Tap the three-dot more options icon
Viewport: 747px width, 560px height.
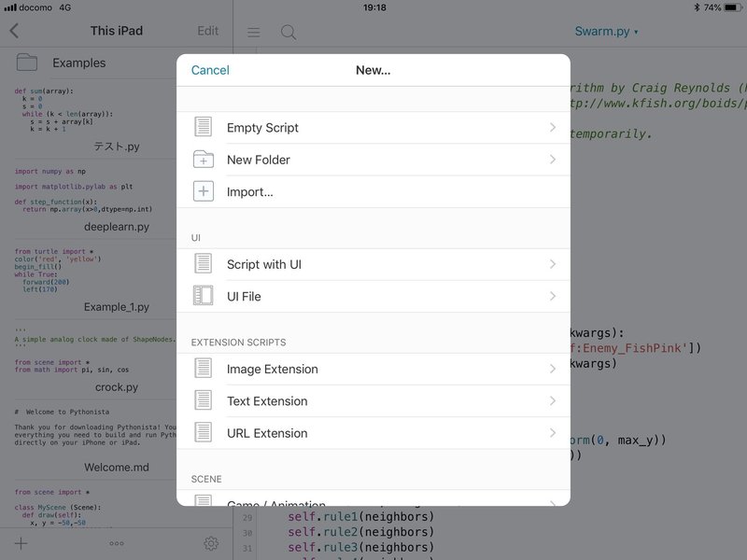(117, 543)
